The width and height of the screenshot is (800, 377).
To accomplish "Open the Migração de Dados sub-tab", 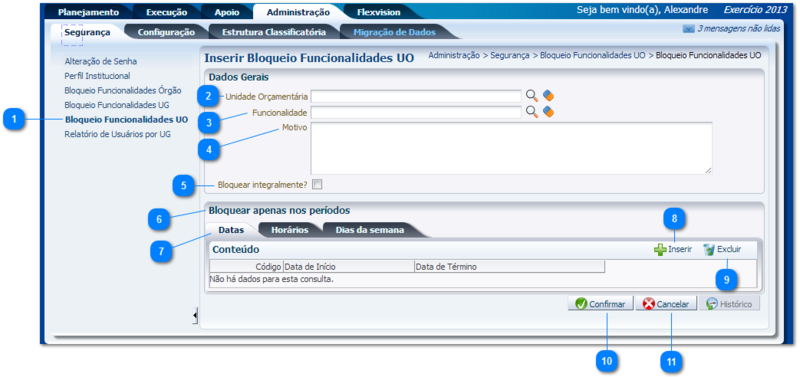I will (x=394, y=32).
